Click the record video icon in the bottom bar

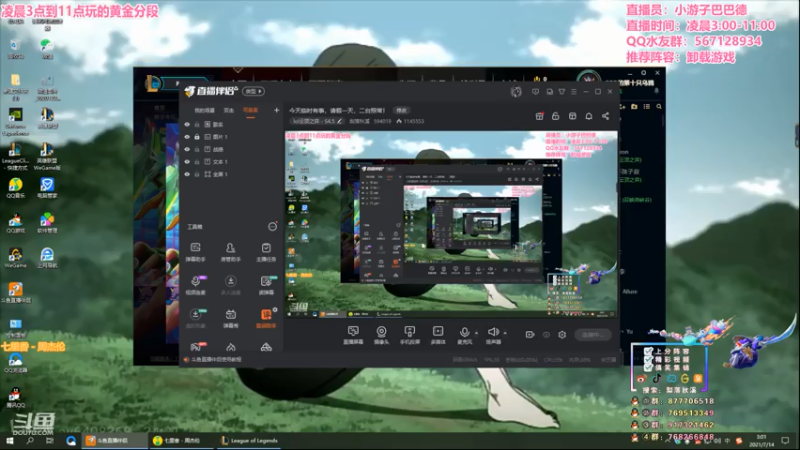(x=530, y=335)
